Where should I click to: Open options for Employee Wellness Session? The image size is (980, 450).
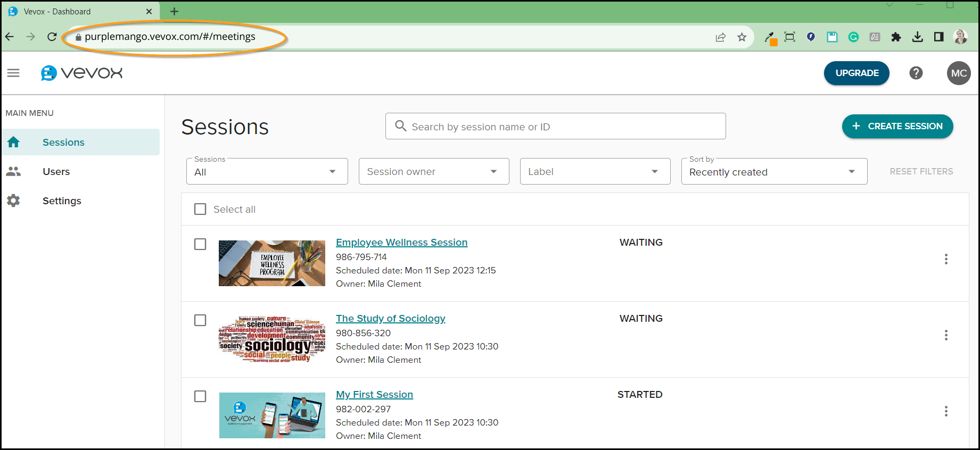946,259
